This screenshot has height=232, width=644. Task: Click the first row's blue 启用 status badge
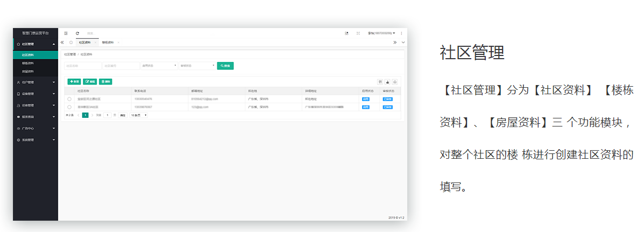[365, 99]
